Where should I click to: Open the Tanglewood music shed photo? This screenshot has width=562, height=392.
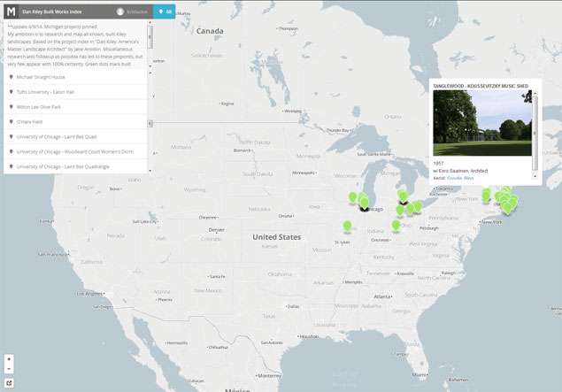coord(482,123)
